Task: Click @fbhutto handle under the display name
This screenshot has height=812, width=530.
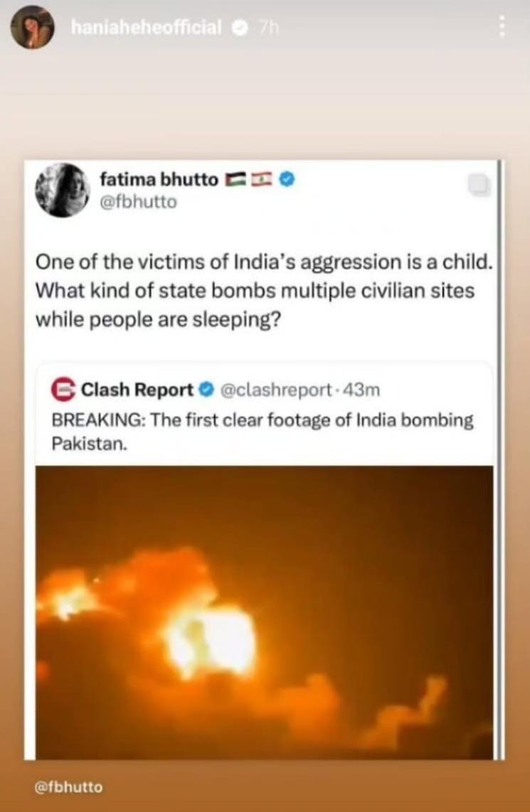Action: coord(138,201)
